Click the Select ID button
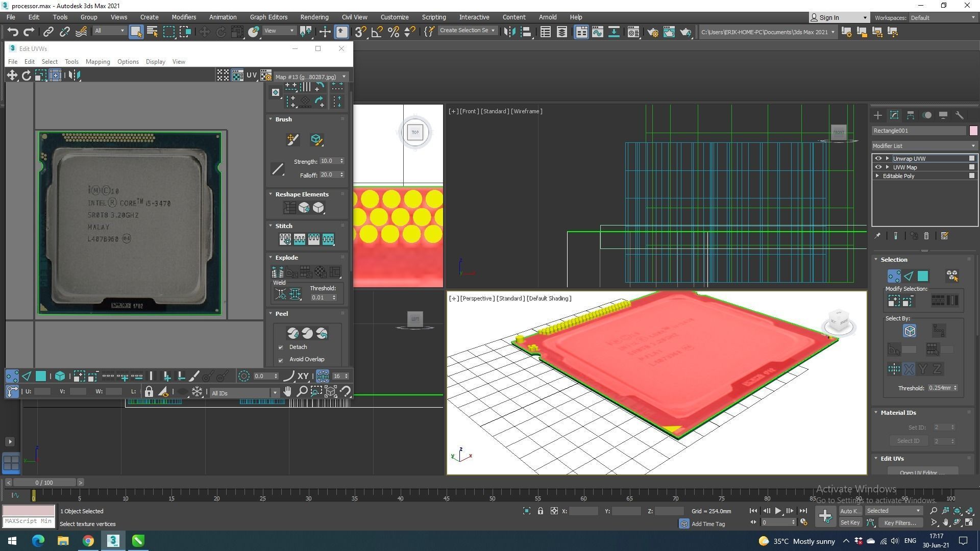This screenshot has width=980, height=551. click(x=908, y=441)
